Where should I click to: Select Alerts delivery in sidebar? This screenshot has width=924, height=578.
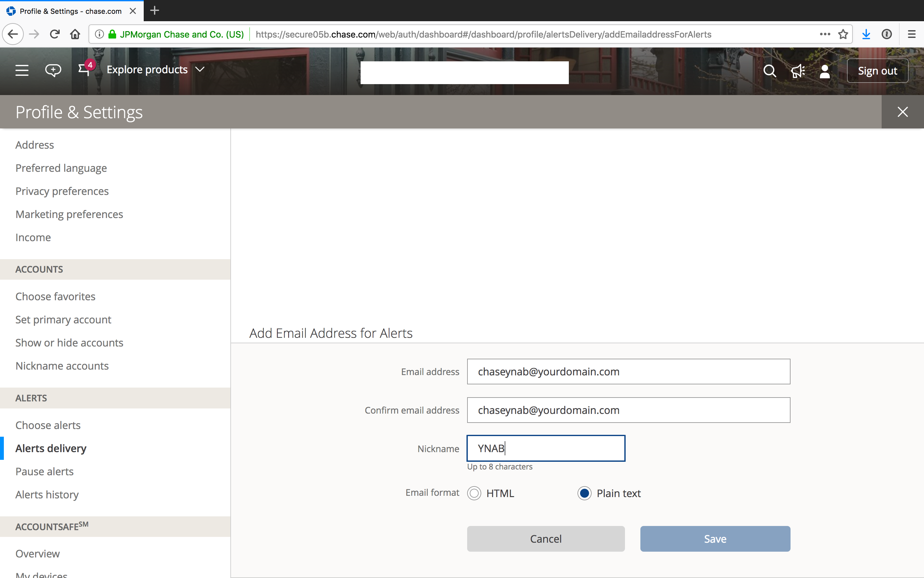pyautogui.click(x=51, y=448)
